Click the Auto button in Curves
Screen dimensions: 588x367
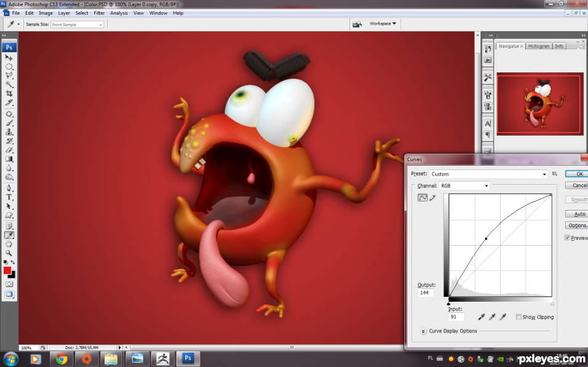578,214
